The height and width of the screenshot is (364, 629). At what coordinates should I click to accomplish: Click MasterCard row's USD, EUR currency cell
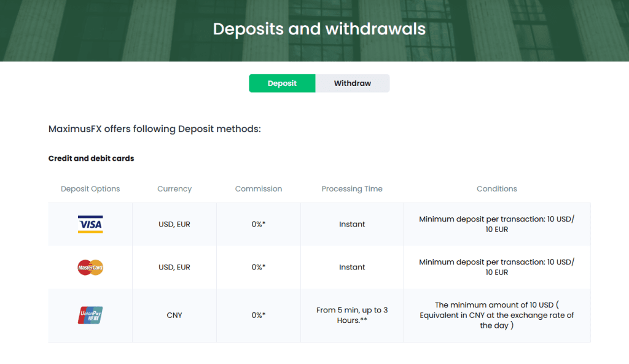coord(174,268)
